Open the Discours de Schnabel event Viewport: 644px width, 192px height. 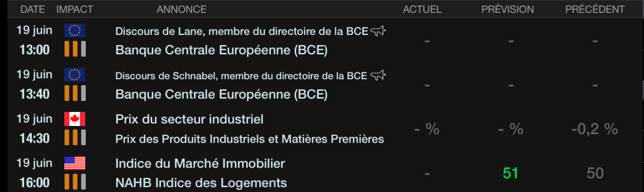(x=240, y=76)
